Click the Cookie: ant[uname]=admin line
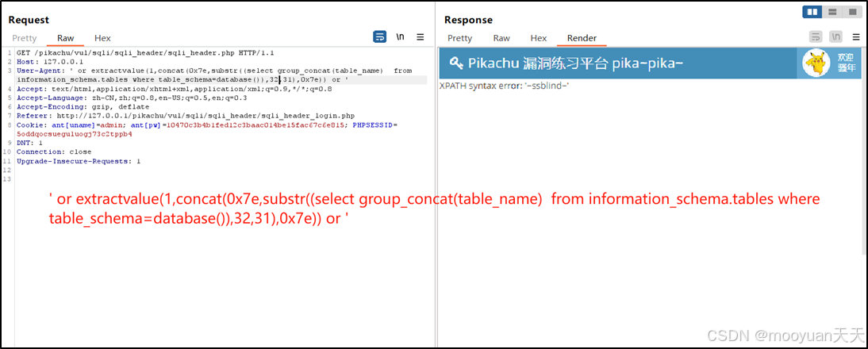This screenshot has height=349, width=868. pos(207,125)
